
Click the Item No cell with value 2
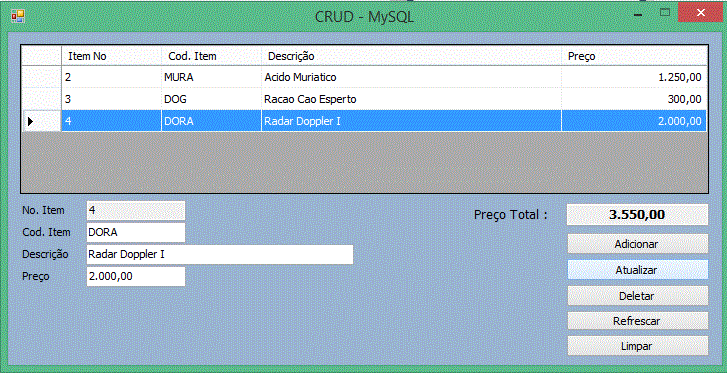click(x=111, y=77)
